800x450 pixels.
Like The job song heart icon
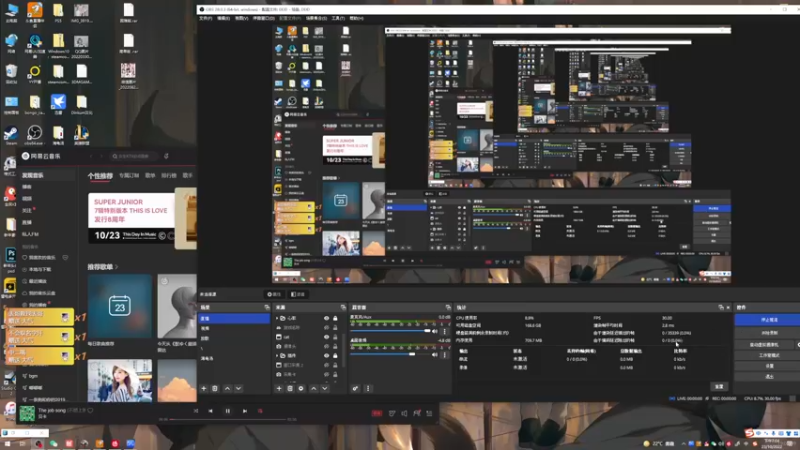click(x=91, y=410)
